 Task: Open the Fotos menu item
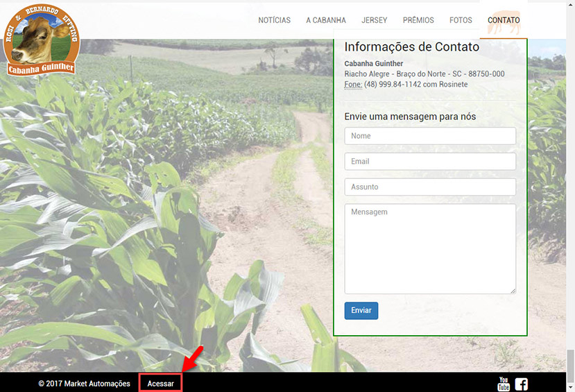461,20
